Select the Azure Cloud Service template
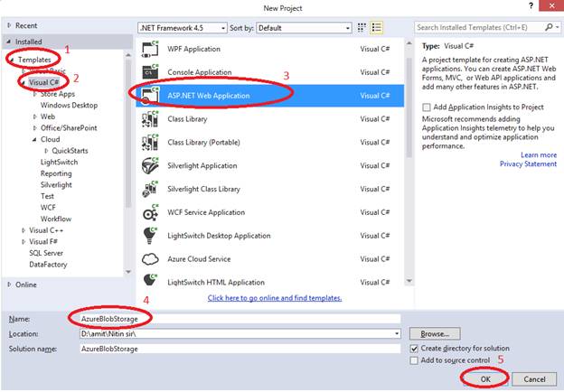 click(x=269, y=259)
